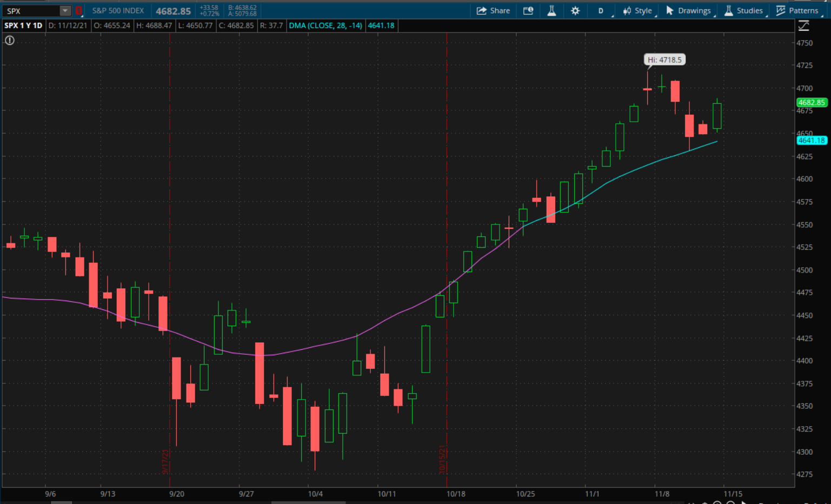Click the date D: 11/12/21 field

coord(68,25)
